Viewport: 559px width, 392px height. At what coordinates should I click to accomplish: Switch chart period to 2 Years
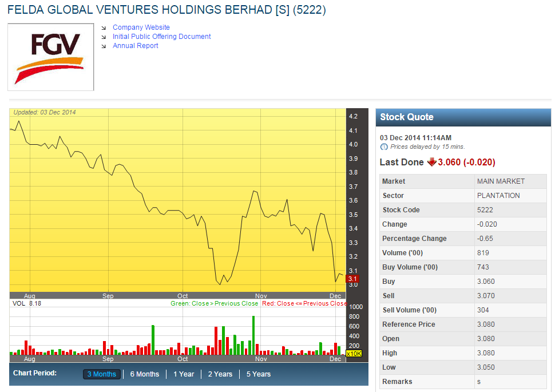point(220,374)
